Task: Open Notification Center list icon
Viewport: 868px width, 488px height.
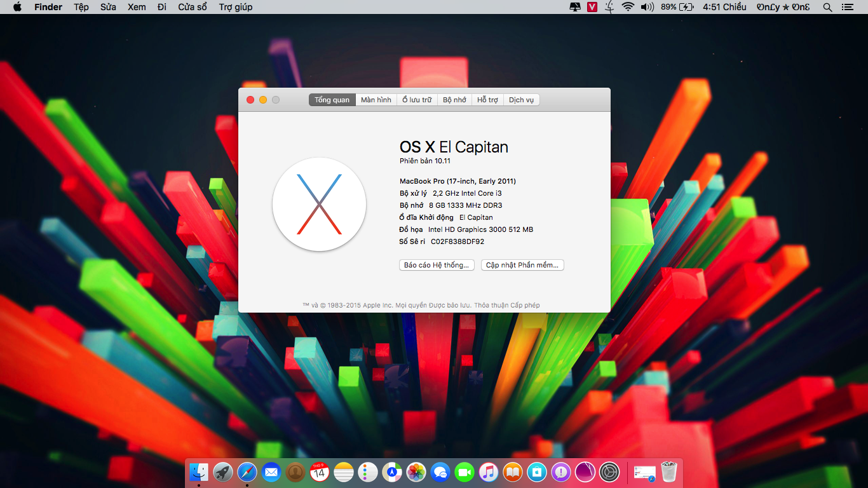Action: coord(847,7)
